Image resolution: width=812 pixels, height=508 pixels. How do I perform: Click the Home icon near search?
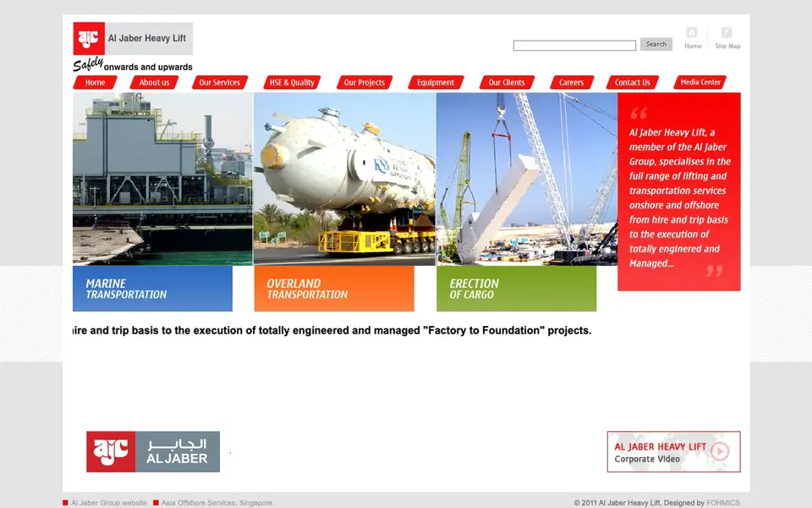[x=692, y=33]
